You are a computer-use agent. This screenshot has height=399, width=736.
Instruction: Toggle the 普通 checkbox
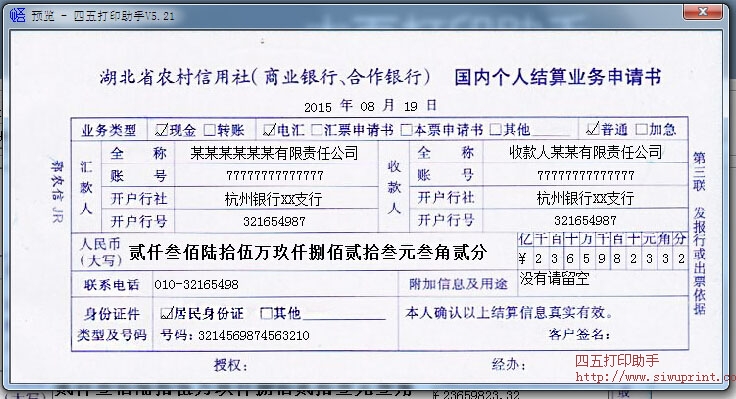(593, 129)
